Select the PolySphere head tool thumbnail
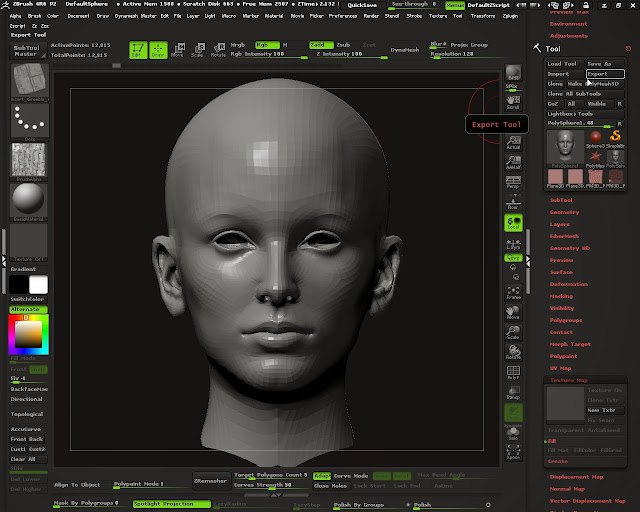640x512 pixels. pyautogui.click(x=564, y=146)
